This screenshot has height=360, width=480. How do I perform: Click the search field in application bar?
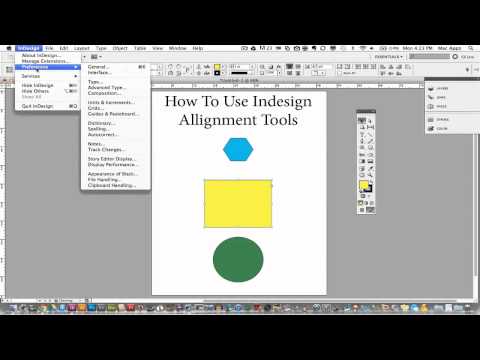[429, 57]
